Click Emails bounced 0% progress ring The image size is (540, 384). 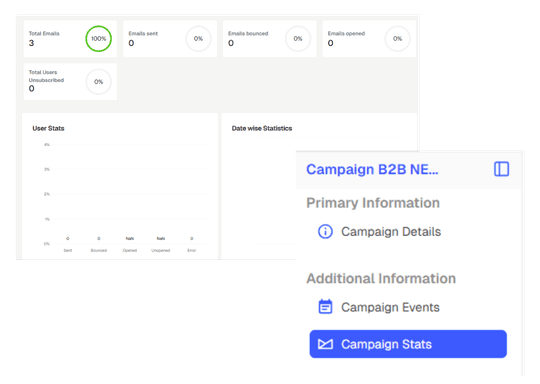298,39
